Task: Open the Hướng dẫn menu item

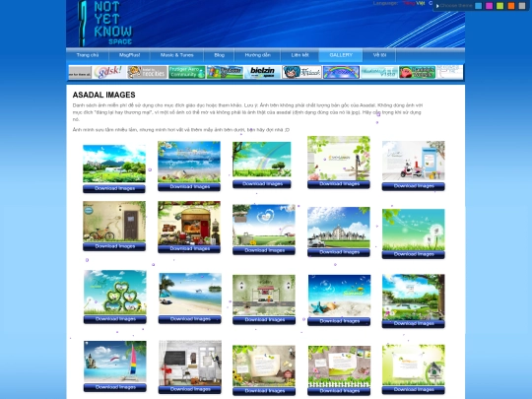Action: tap(257, 55)
